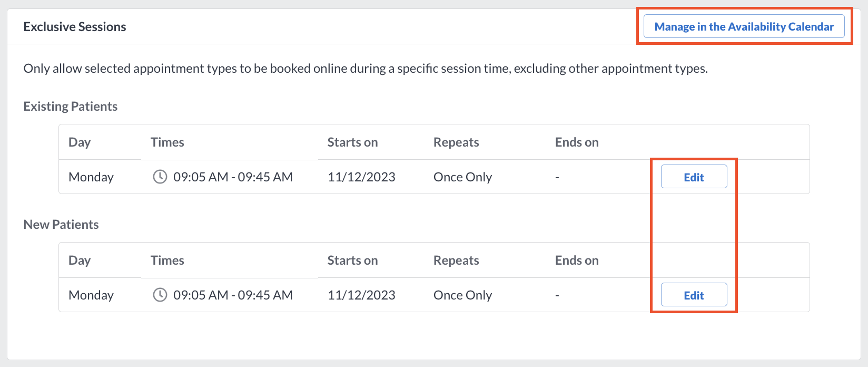Screen dimensions: 868x367
Task: Click Repeats header in New Patients table
Action: tap(456, 260)
